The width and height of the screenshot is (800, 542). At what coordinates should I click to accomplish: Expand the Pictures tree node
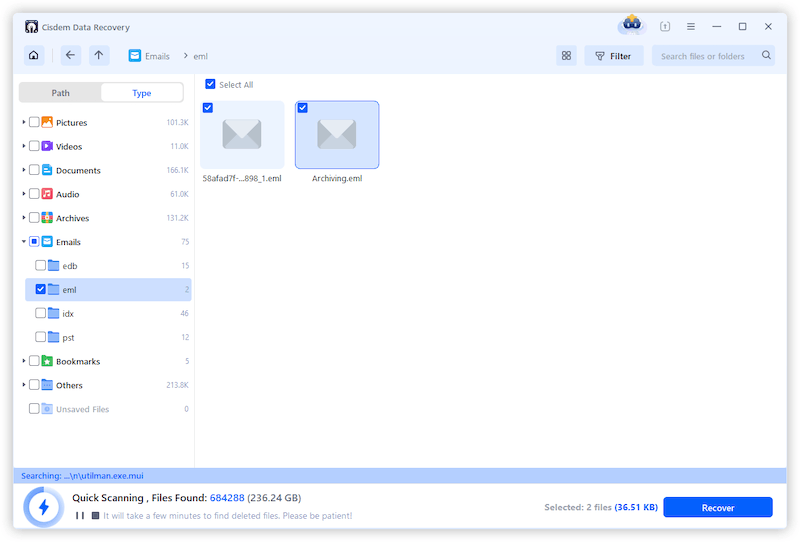pyautogui.click(x=23, y=122)
